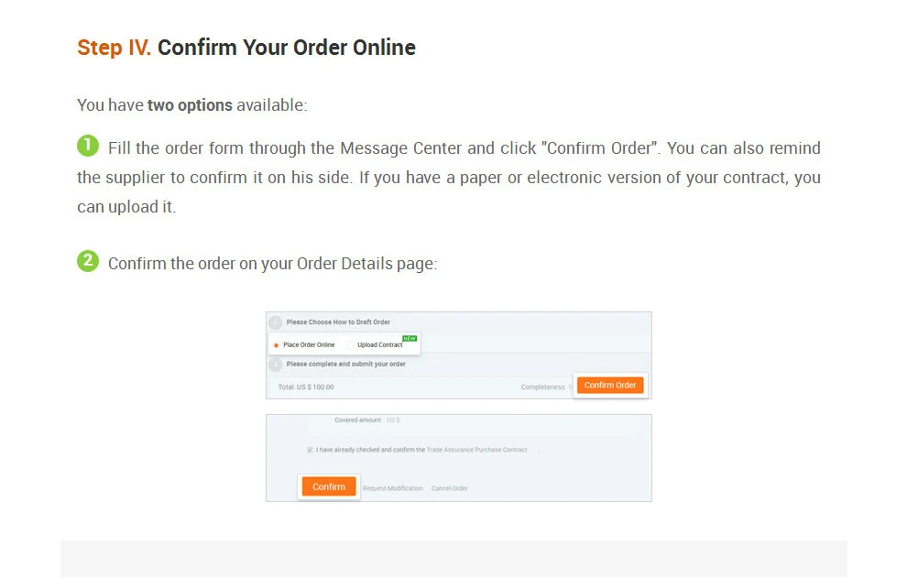Image resolution: width=907 pixels, height=588 pixels.
Task: Click the green number 1 bullet icon
Action: click(88, 146)
